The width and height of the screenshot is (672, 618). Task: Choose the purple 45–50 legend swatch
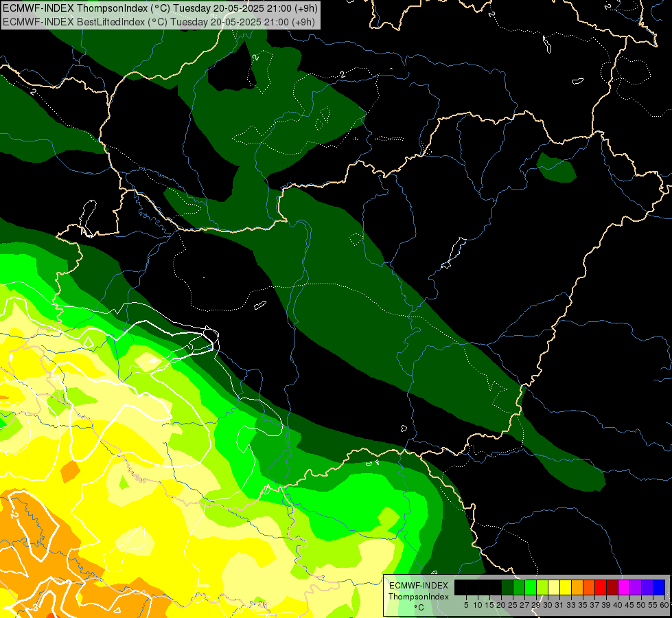[x=636, y=588]
